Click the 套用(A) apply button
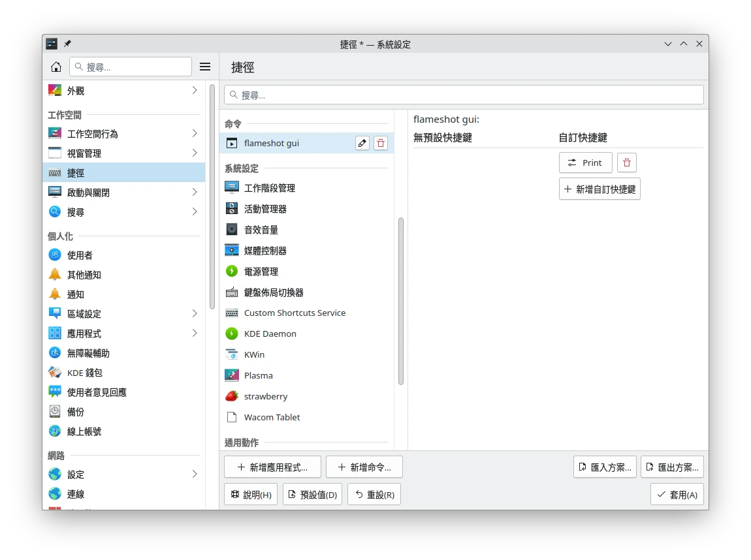 677,495
